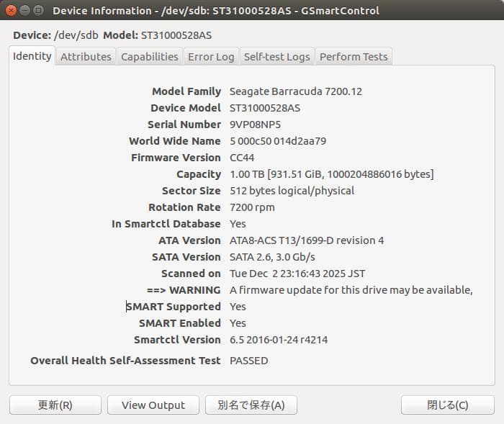Select World Wide Name value 5 000c50 014d2aa79
The image size is (504, 424).
pos(278,141)
